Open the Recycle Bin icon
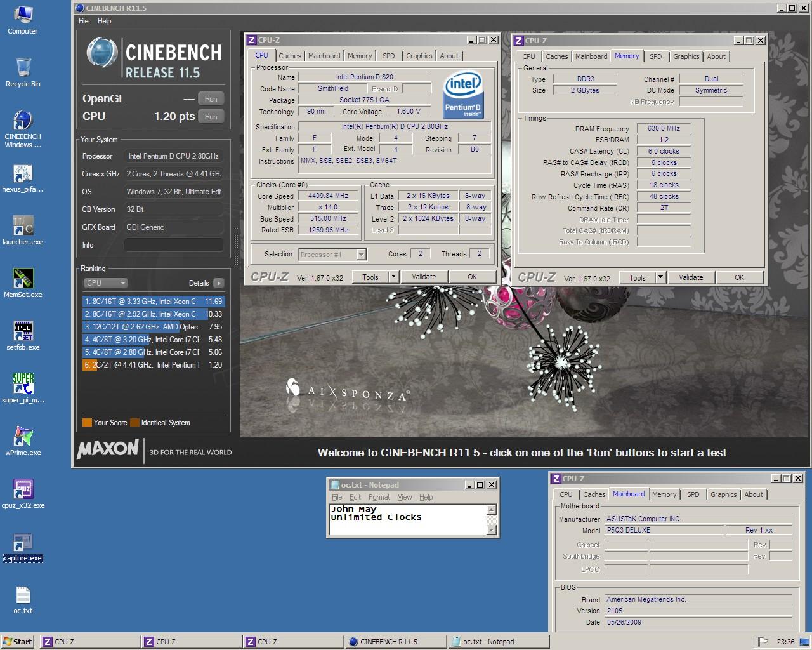 click(23, 72)
